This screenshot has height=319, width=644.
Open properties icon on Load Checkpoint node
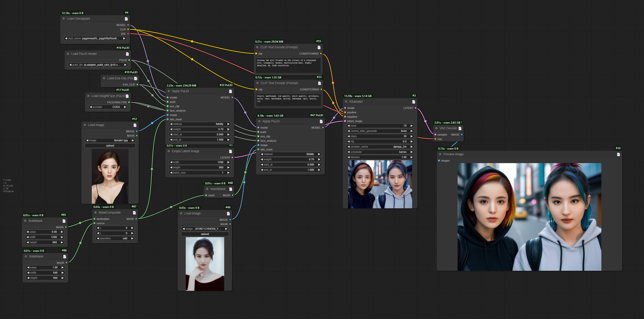point(126,19)
